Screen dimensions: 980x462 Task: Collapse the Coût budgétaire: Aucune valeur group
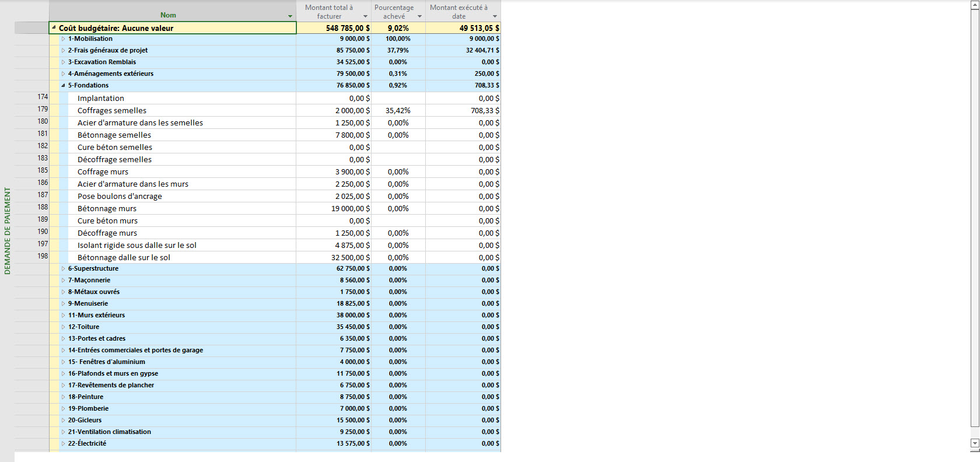click(x=54, y=28)
